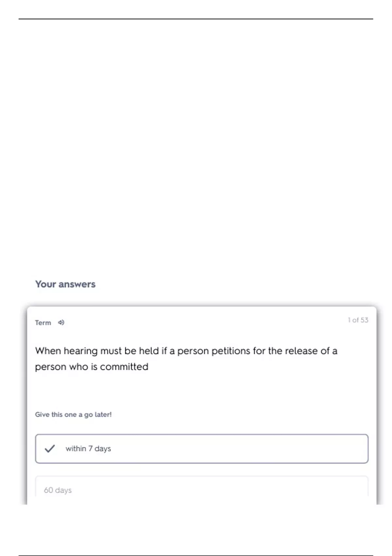Viewport: 392px width, 556px height.
Task: Click the "1 of 53" question counter
Action: tap(358, 320)
